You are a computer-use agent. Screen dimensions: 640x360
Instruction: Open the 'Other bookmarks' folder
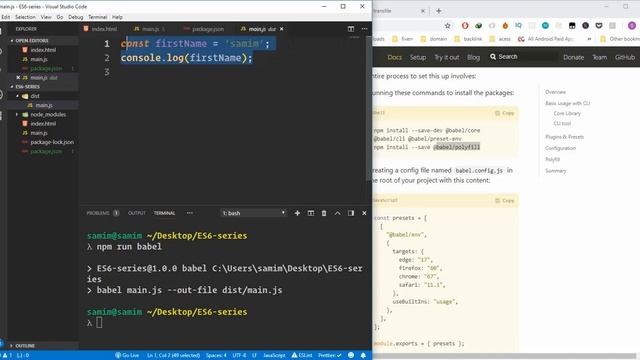(620, 39)
